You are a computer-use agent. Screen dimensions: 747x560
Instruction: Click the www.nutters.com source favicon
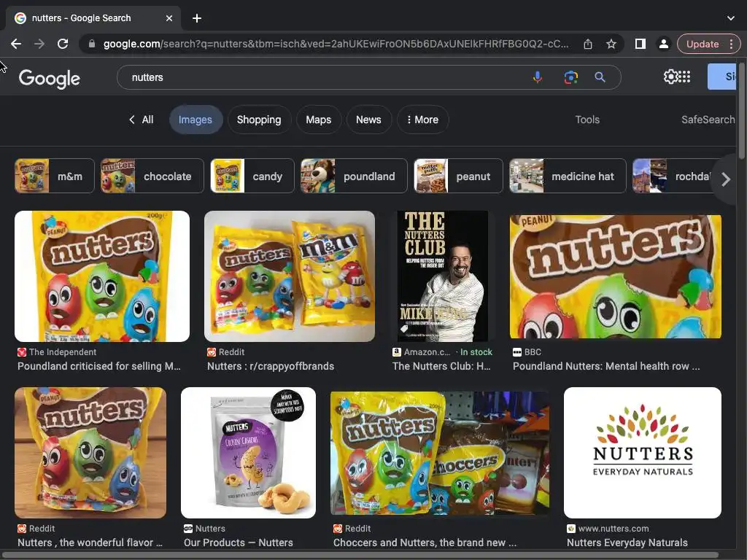(570, 529)
